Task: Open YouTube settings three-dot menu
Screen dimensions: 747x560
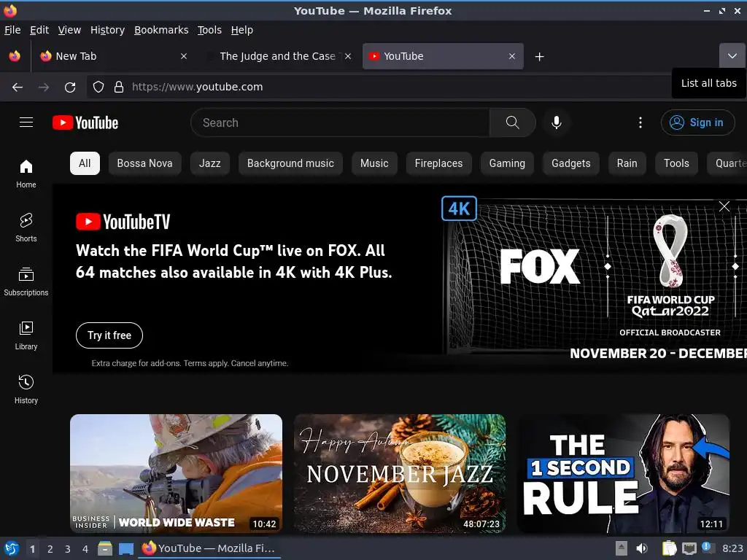Action: (x=640, y=122)
